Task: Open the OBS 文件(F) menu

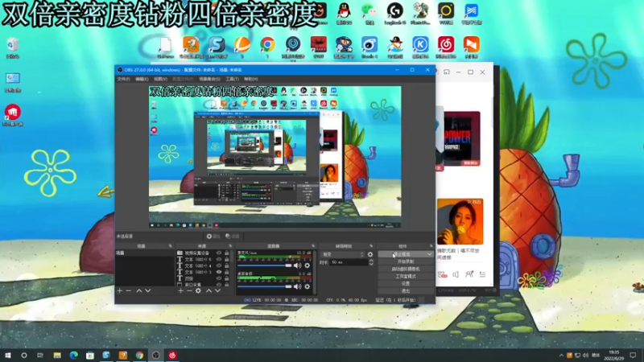Action: click(123, 79)
